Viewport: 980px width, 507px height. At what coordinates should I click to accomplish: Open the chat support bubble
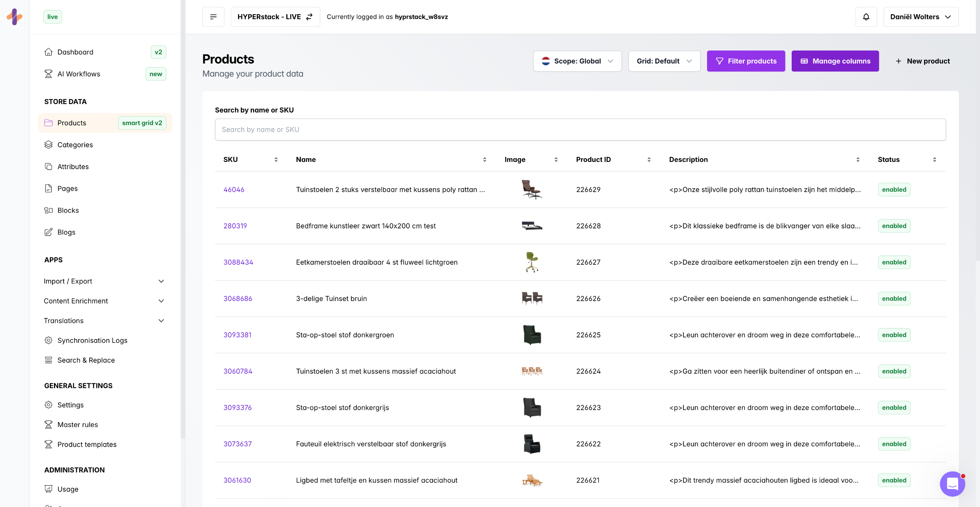[x=952, y=484]
